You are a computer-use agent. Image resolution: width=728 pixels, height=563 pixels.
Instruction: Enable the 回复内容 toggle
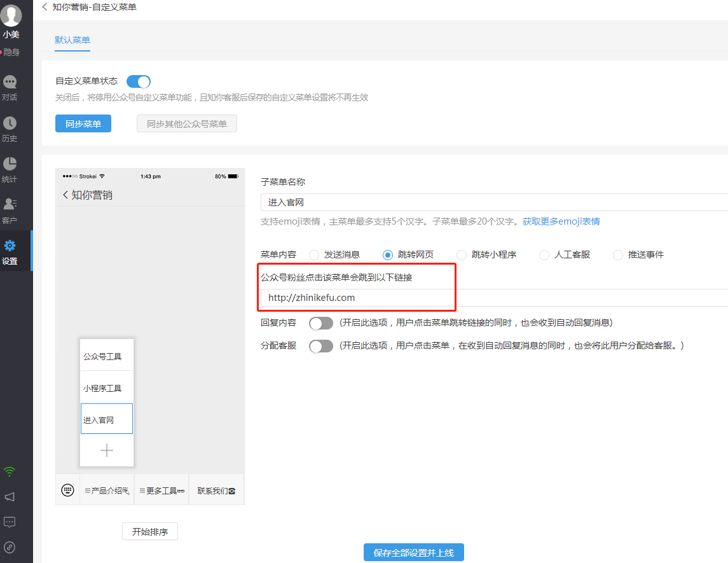click(x=321, y=323)
